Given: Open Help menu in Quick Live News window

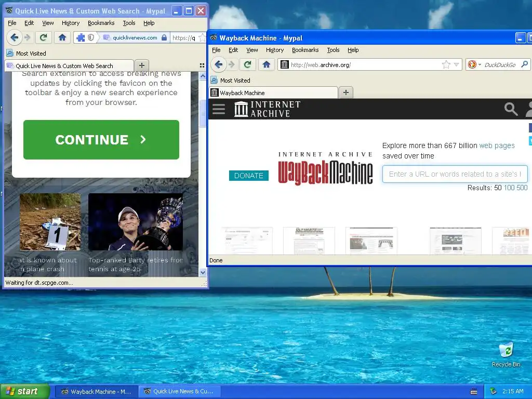Looking at the screenshot, I should pyautogui.click(x=149, y=23).
